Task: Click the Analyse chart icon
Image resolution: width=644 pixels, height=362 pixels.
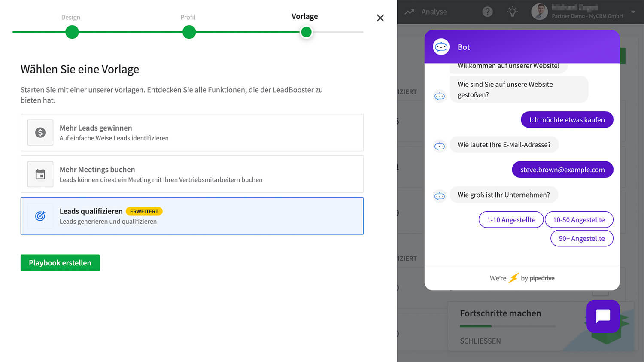Action: (x=410, y=12)
